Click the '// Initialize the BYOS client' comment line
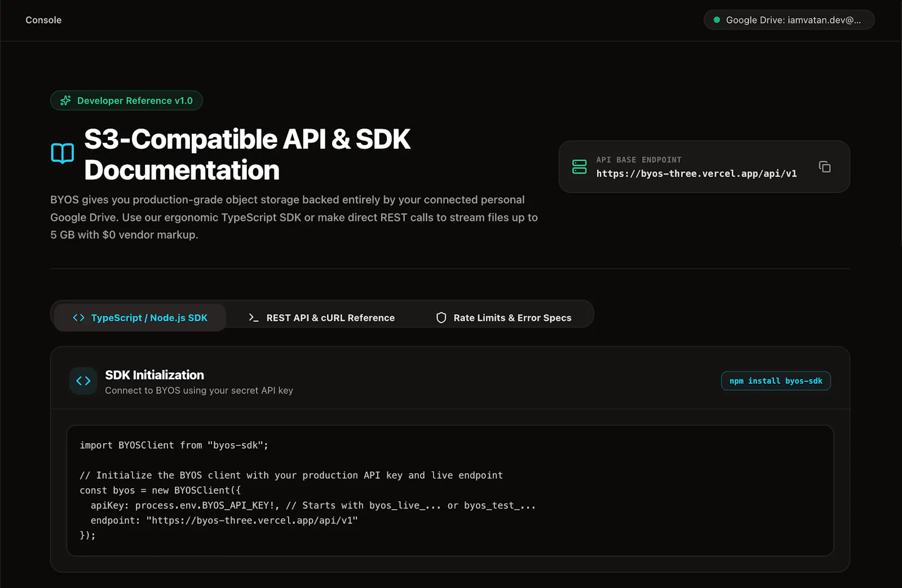Image resolution: width=902 pixels, height=588 pixels. pos(291,475)
